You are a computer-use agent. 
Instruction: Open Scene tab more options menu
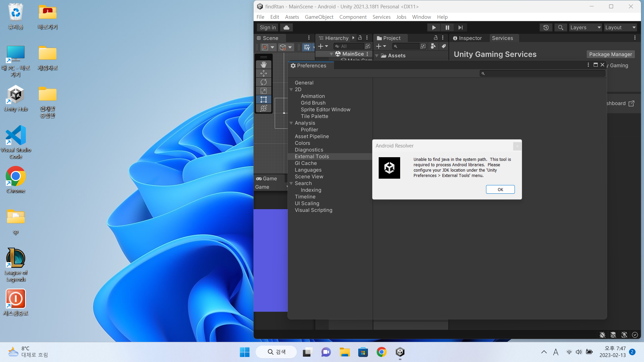tap(309, 38)
